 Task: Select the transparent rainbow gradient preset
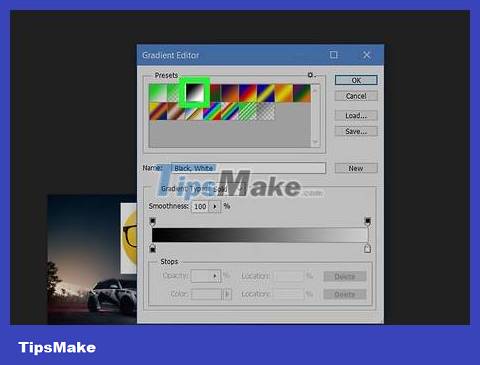[x=230, y=111]
